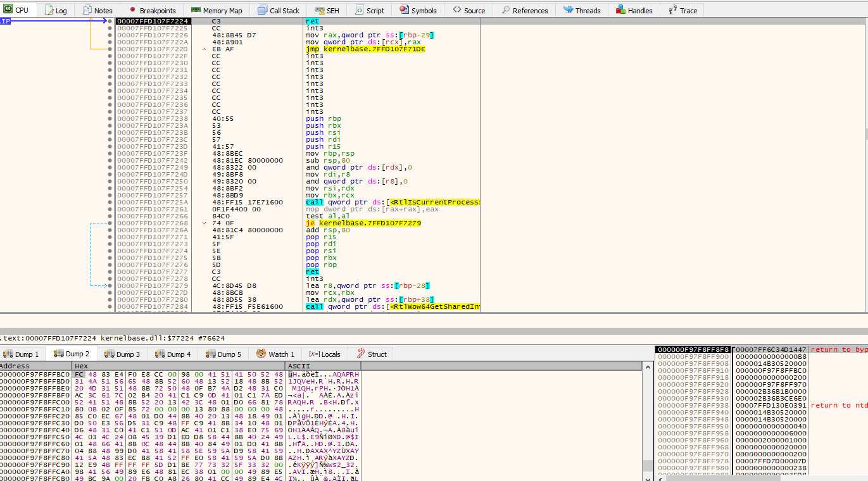Viewport: 868px width, 481px height.
Task: Click the plug icon on Handles tab
Action: pos(619,10)
